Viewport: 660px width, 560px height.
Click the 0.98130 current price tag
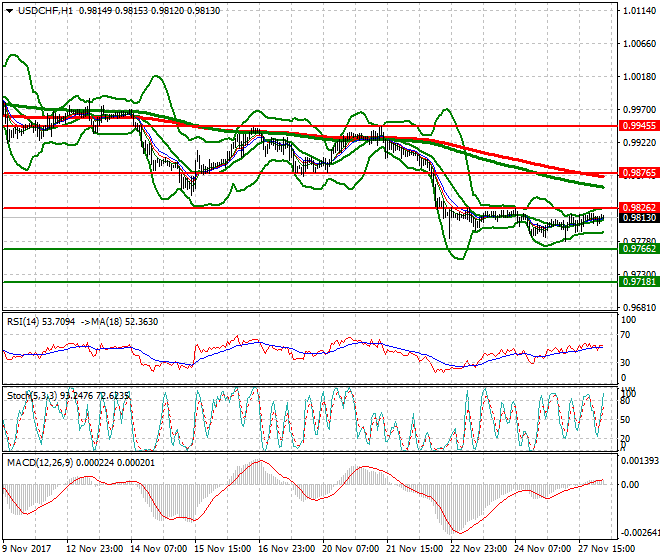(x=638, y=218)
